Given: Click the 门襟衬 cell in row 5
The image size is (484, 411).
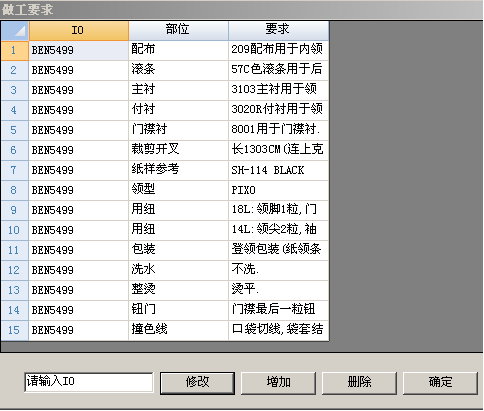Looking at the screenshot, I should [178, 131].
